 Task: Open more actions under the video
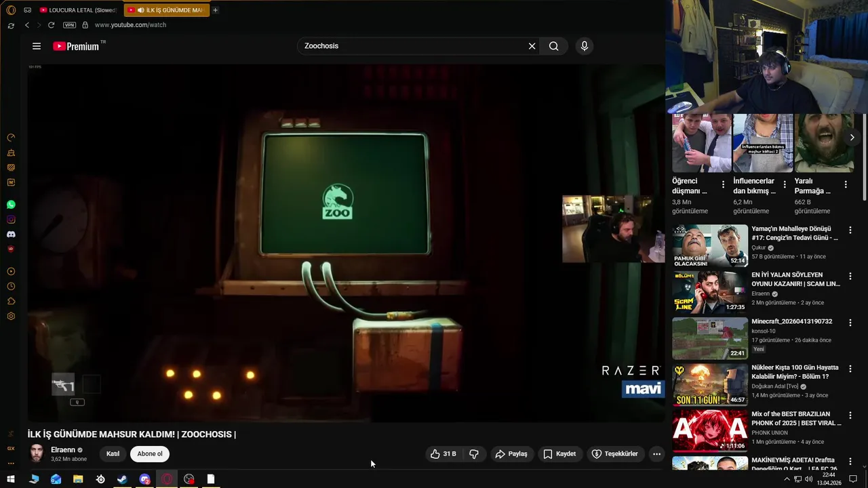coord(656,454)
